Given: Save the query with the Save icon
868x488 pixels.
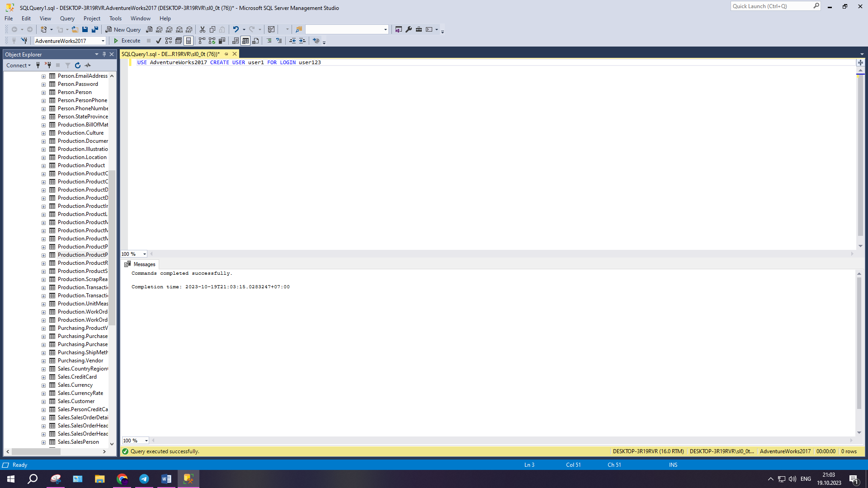Looking at the screenshot, I should pyautogui.click(x=85, y=29).
